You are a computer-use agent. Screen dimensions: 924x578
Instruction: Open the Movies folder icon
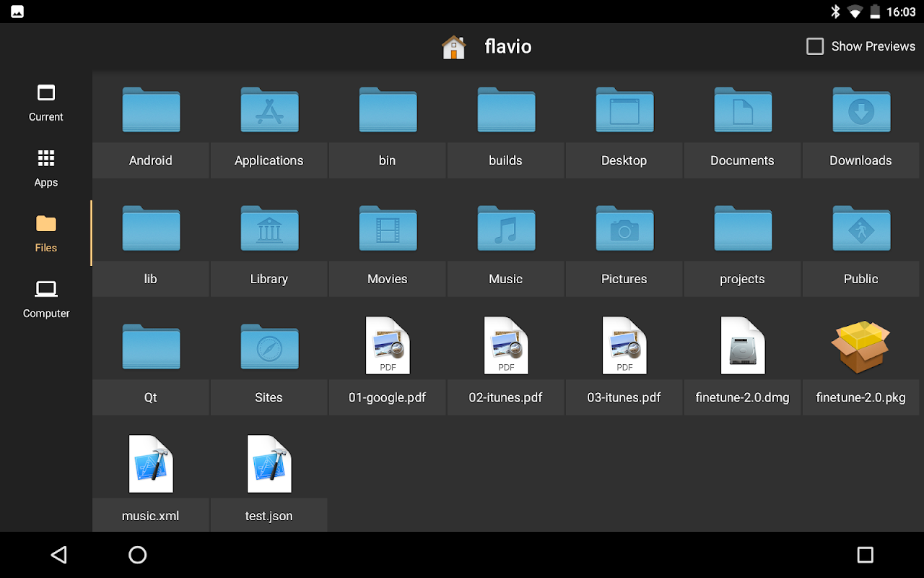click(x=388, y=228)
